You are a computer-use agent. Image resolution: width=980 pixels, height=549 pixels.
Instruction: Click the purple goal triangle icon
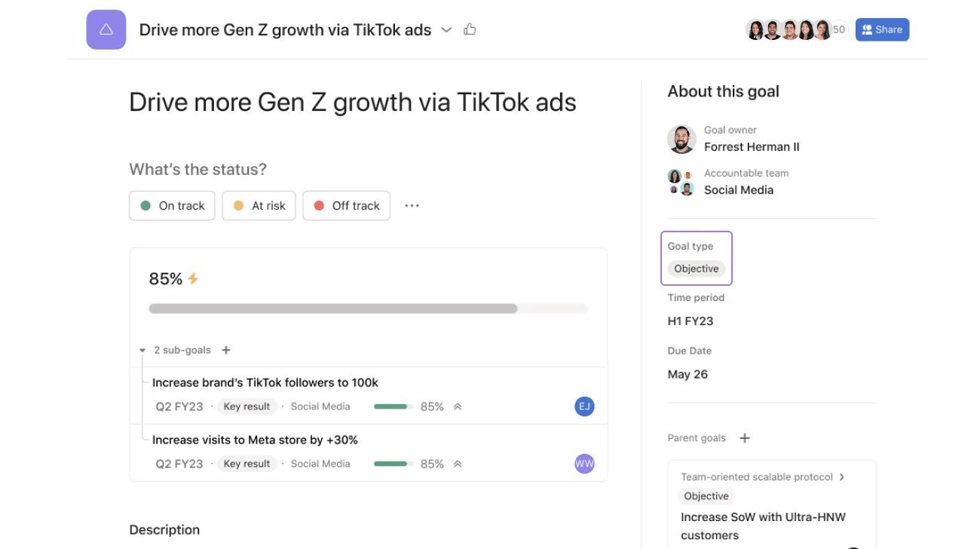coord(106,30)
